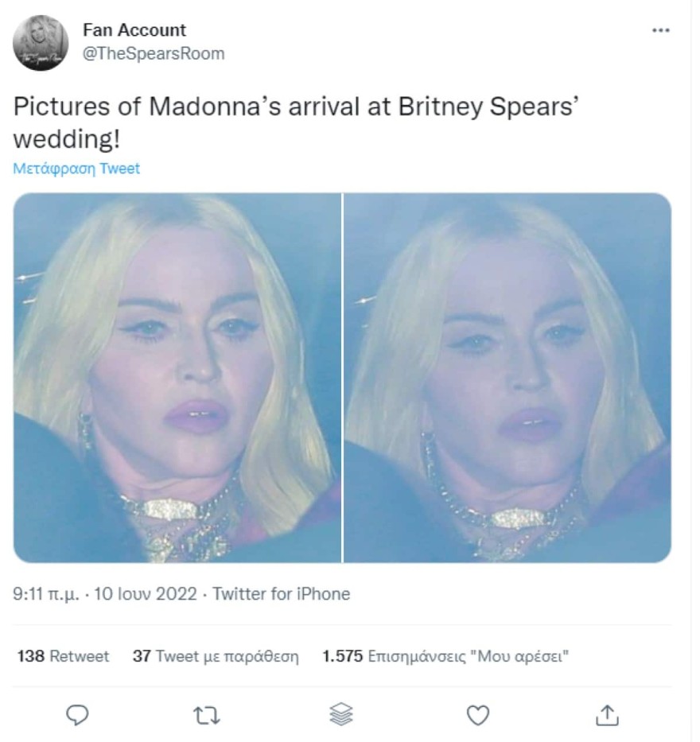Open the three-dot more options menu
The height and width of the screenshot is (742, 700).
(x=660, y=31)
